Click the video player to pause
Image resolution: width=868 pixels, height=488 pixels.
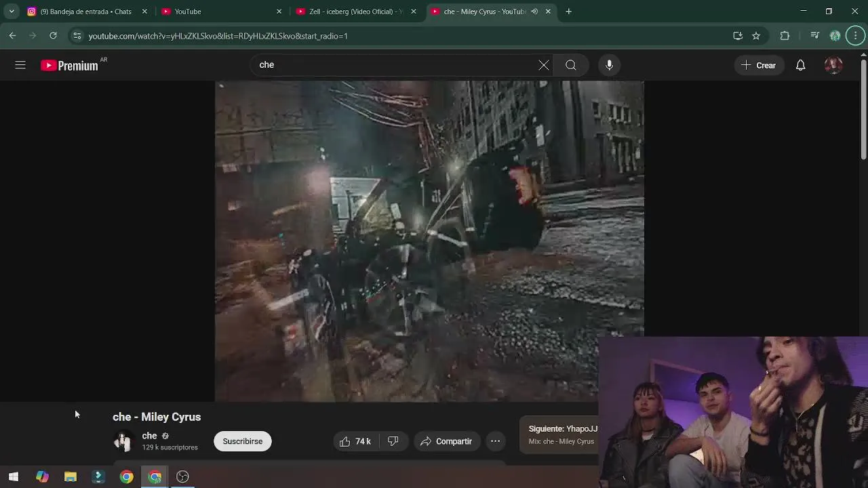click(429, 241)
